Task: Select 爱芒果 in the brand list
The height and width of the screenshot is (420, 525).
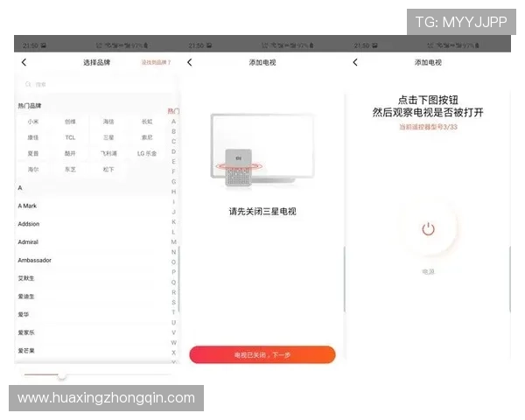Action: click(x=92, y=350)
